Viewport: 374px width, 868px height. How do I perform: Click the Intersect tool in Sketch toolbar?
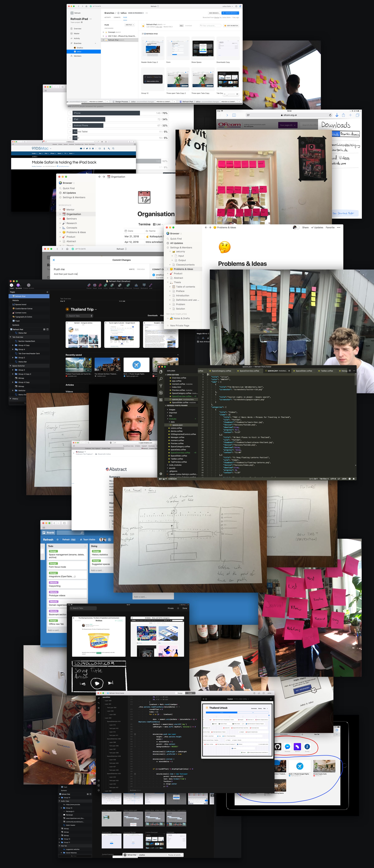click(120, 286)
